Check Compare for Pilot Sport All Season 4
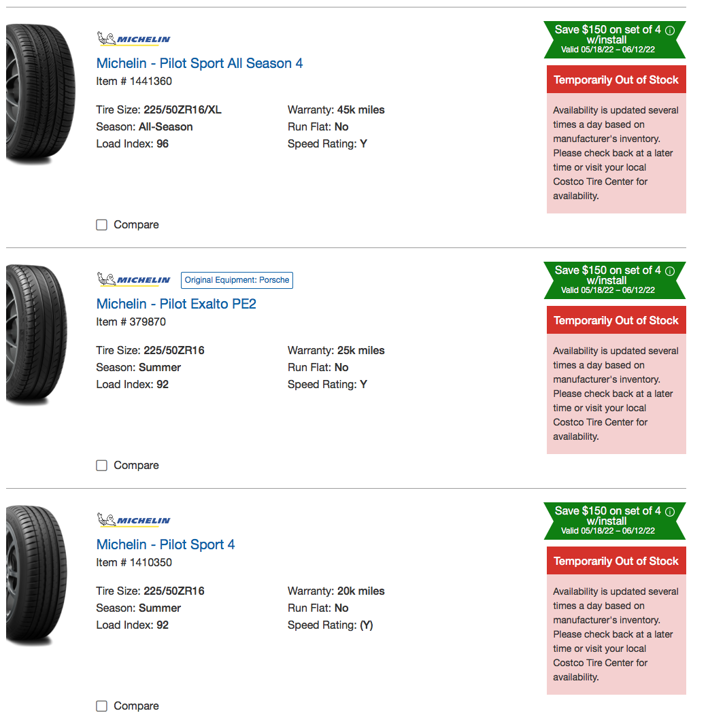This screenshot has height=728, width=708. (102, 225)
